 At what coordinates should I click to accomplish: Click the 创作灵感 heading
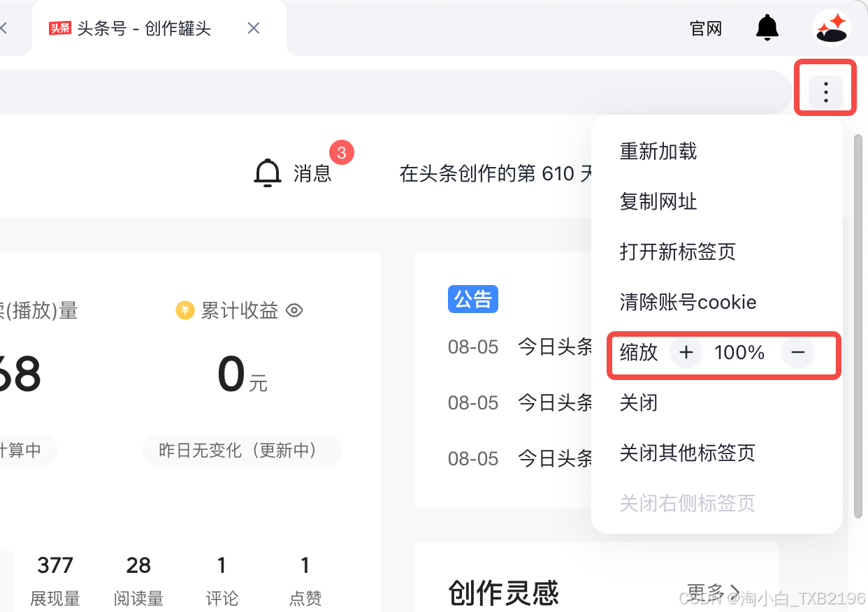coord(503,592)
